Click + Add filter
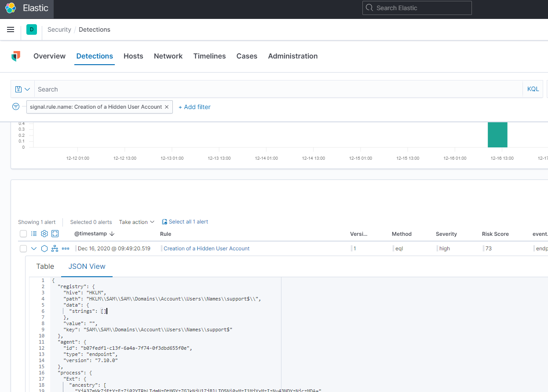The height and width of the screenshot is (392, 548). coord(194,107)
